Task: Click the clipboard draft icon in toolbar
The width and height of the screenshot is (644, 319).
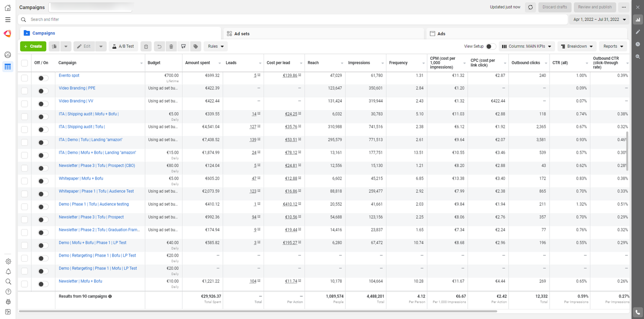Action: (x=146, y=46)
